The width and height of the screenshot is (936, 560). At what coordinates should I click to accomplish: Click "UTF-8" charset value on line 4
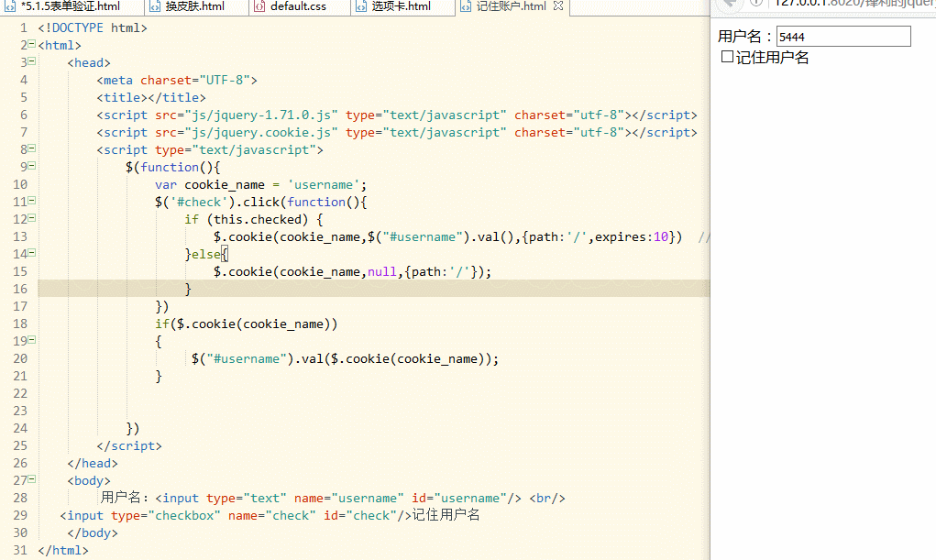225,80
